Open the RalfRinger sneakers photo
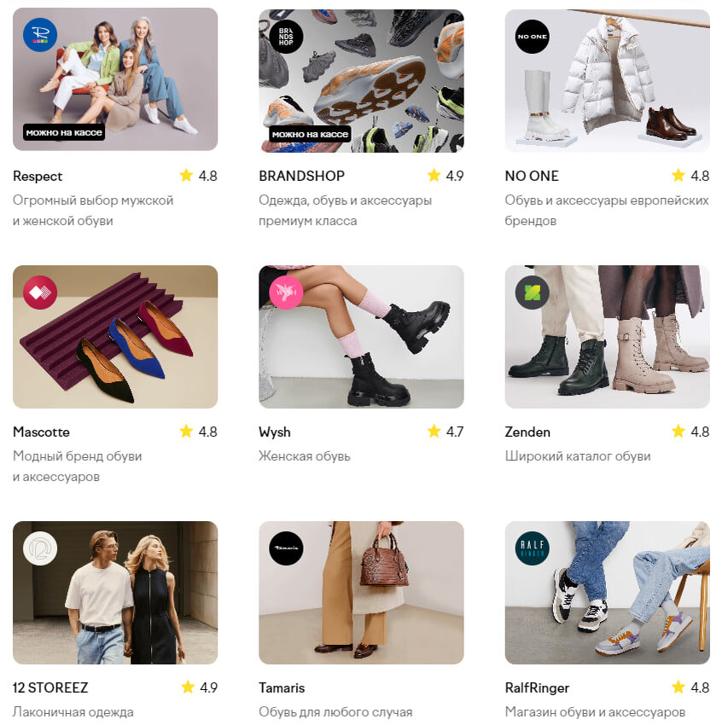728x725 pixels. point(608,593)
